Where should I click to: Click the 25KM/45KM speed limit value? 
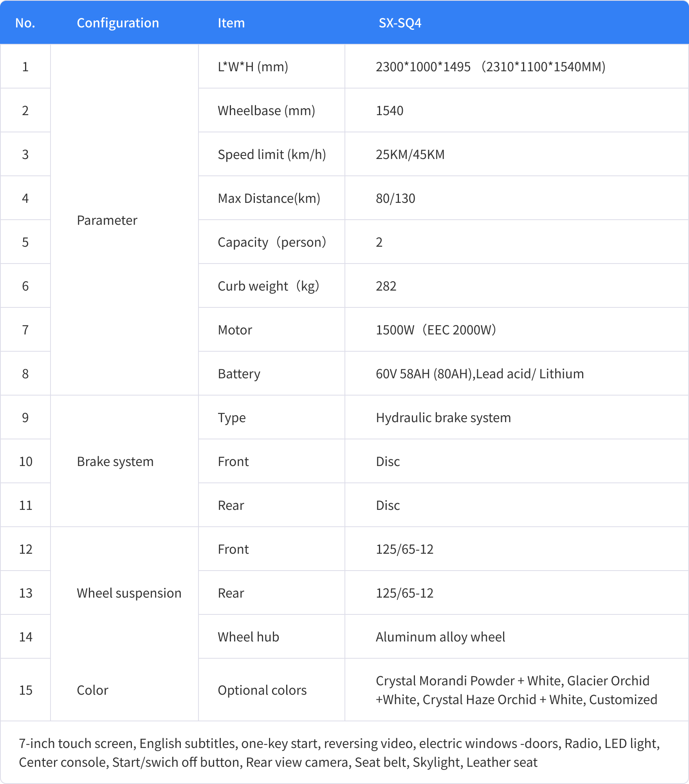point(410,155)
